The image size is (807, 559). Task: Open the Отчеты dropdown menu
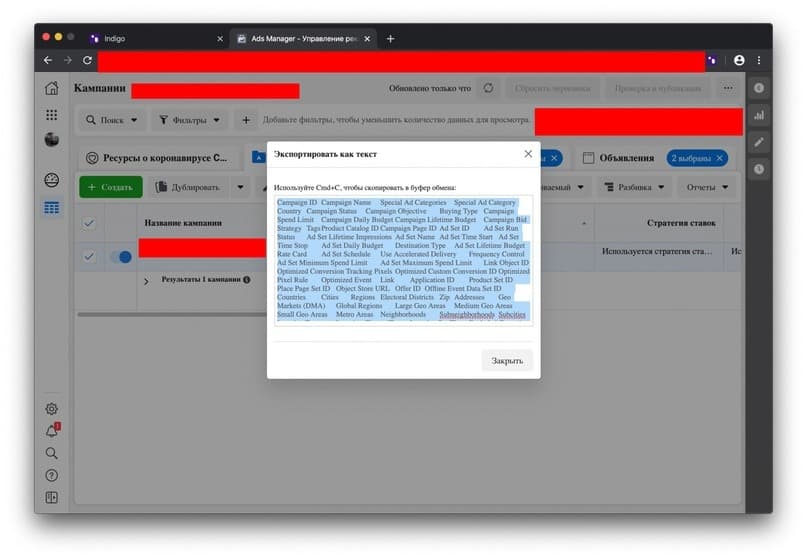(707, 187)
